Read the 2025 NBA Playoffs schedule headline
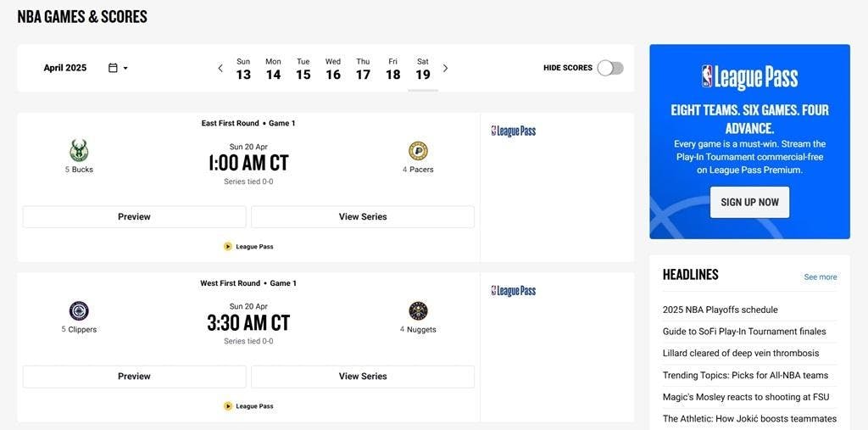Image resolution: width=868 pixels, height=430 pixels. point(721,310)
